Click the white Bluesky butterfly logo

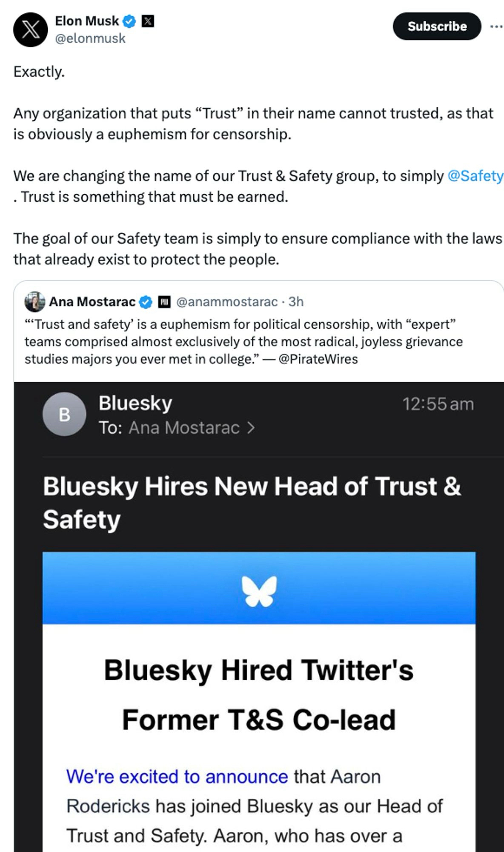pos(259,591)
